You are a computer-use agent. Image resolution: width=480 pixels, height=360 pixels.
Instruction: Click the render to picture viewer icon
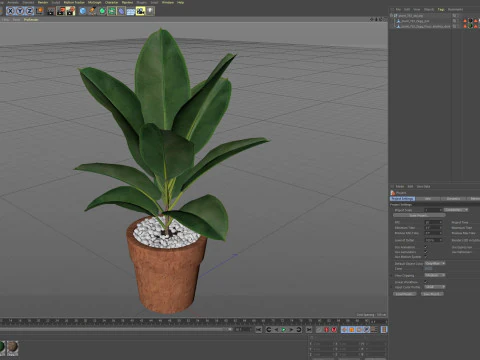61,11
